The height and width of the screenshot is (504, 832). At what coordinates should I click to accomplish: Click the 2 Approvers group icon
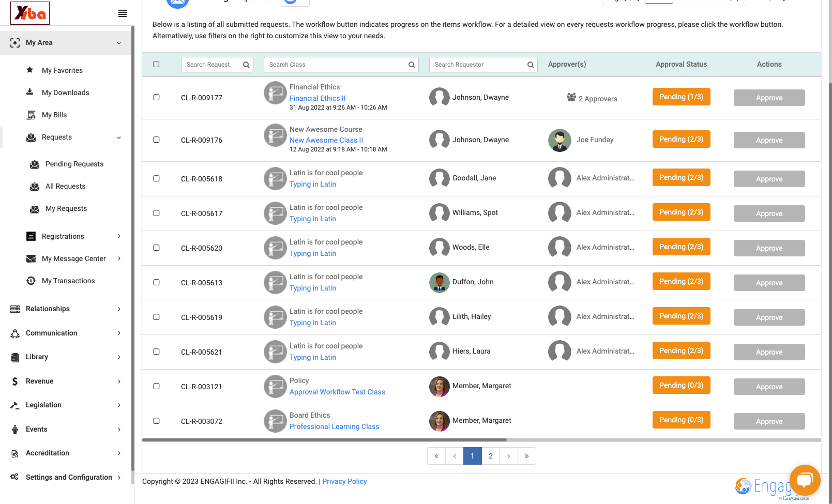point(571,97)
